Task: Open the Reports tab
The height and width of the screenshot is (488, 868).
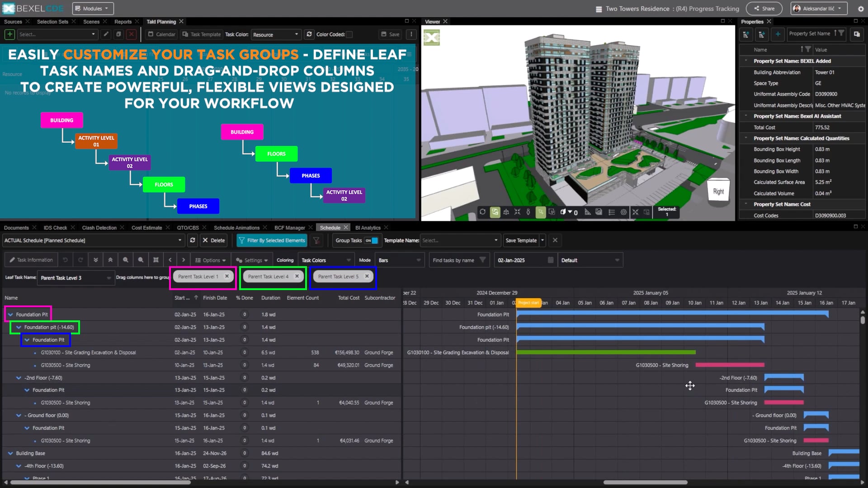Action: coord(123,22)
